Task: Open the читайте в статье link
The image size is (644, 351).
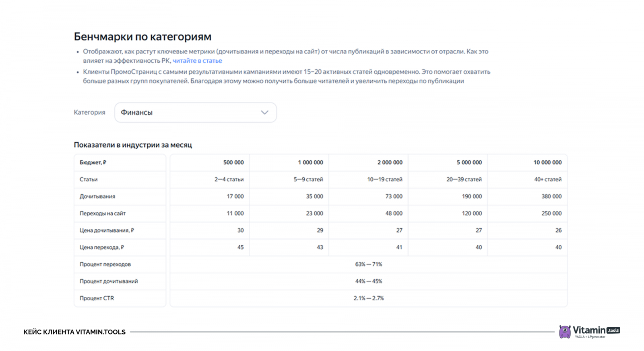Action: (197, 61)
